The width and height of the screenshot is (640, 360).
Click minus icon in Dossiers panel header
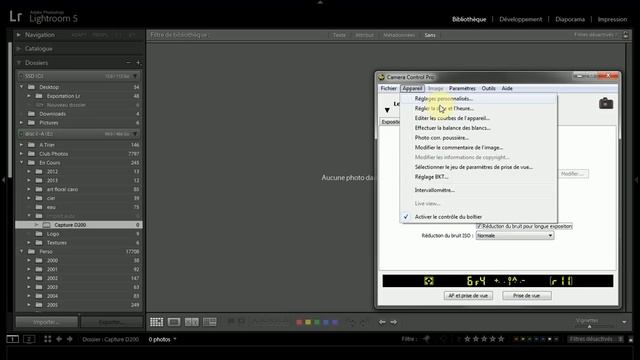coord(128,63)
